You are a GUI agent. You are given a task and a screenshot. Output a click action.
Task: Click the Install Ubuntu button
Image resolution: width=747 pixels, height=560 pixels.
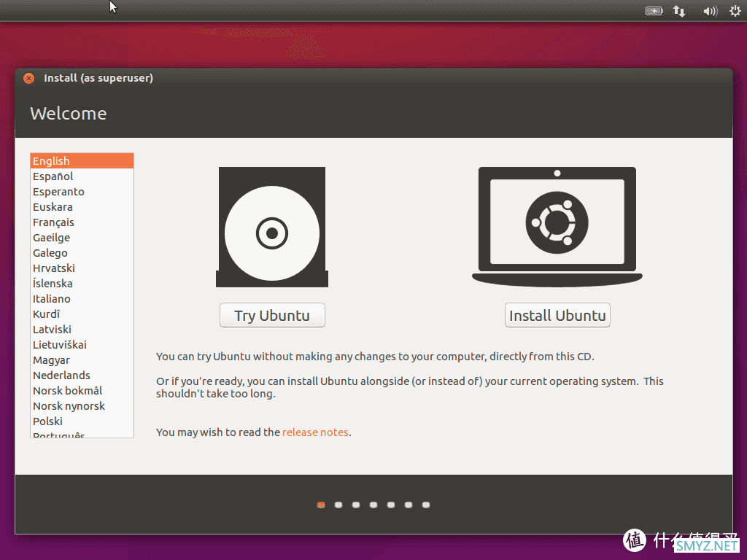click(x=557, y=315)
